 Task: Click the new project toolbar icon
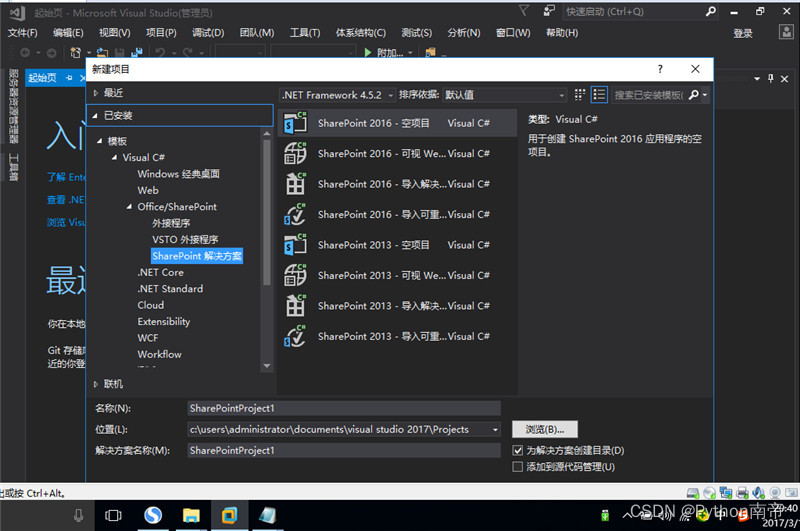click(x=76, y=52)
